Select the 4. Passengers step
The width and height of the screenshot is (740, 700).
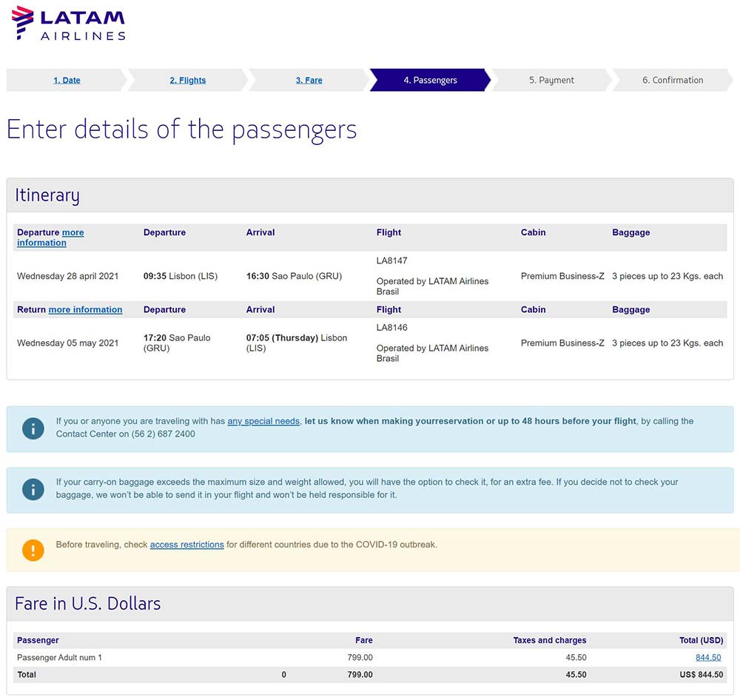coord(430,80)
